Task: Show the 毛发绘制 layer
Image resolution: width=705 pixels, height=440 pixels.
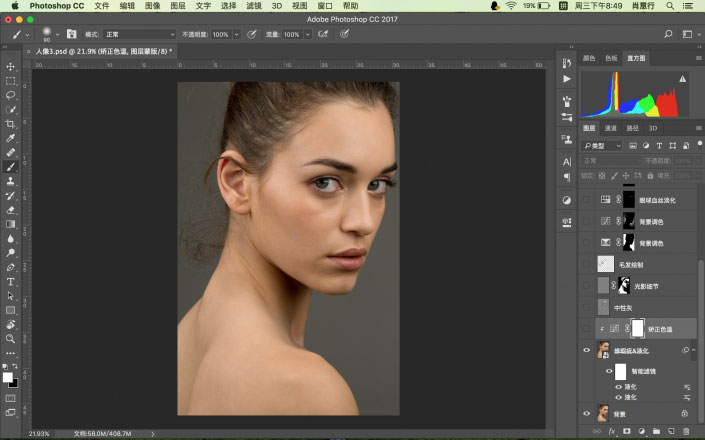Action: tap(587, 264)
